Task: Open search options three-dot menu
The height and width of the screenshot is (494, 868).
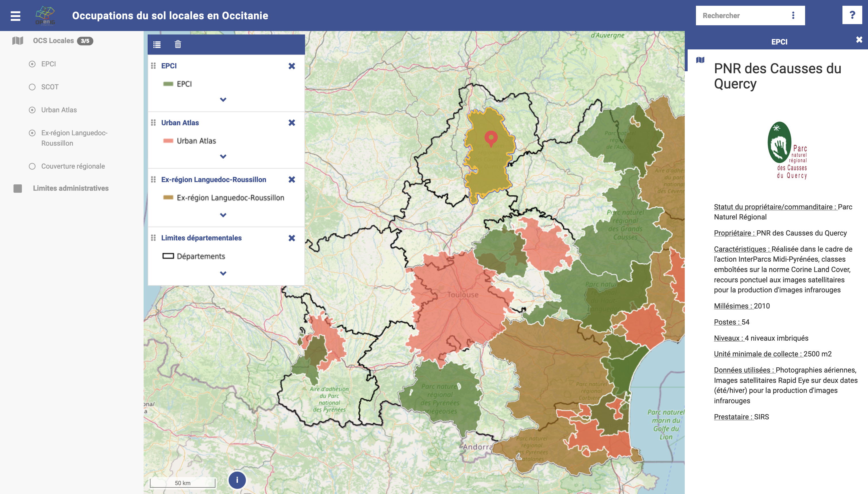Action: coord(793,16)
